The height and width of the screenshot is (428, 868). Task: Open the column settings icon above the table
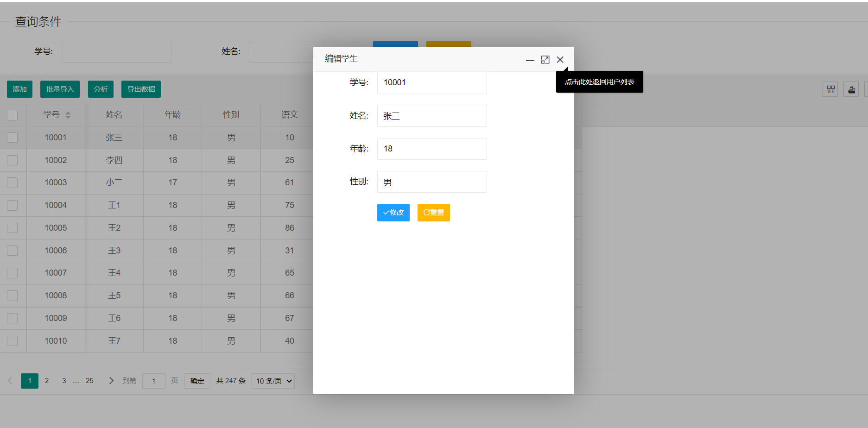pos(830,89)
